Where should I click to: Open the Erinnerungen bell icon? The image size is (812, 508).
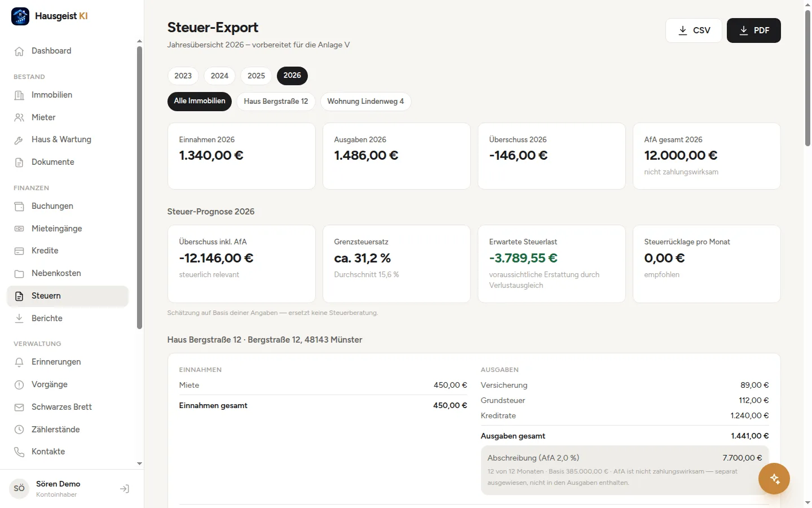tap(19, 362)
